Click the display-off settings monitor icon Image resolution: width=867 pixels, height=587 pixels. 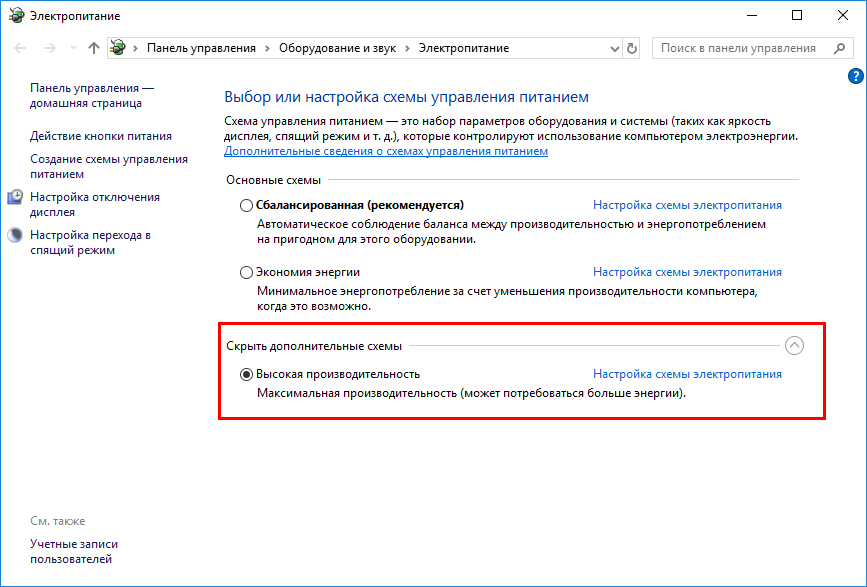(x=15, y=197)
